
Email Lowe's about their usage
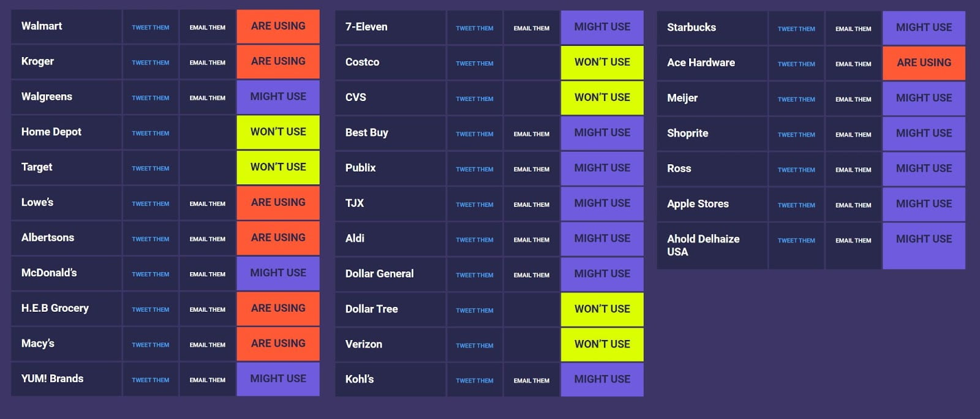coord(207,203)
